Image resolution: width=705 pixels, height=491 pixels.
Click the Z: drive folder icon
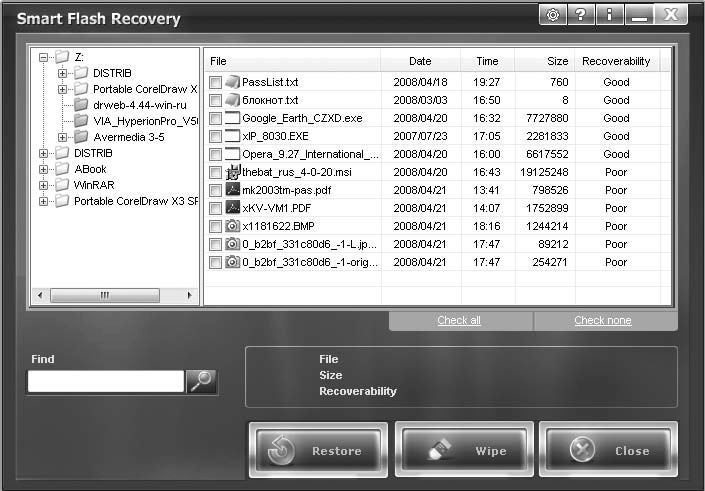[x=62, y=57]
